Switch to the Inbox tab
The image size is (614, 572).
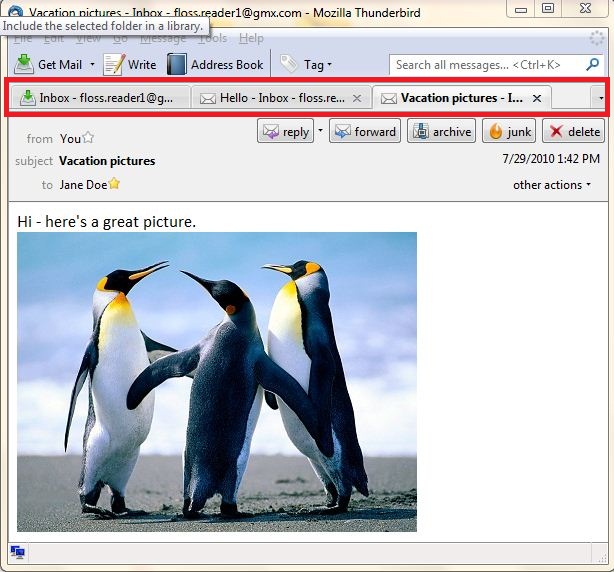click(100, 98)
